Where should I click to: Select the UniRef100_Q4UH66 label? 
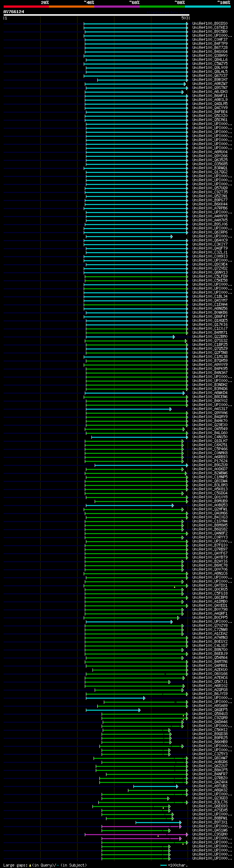(x=210, y=513)
